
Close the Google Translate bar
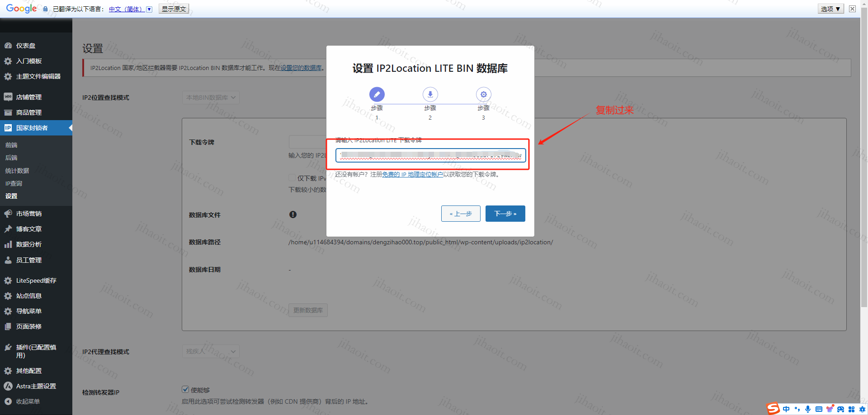852,9
